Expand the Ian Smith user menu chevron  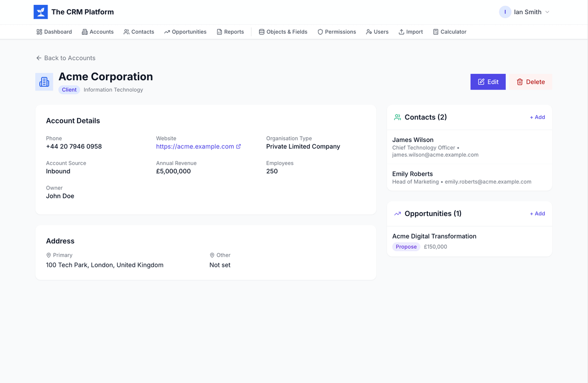pyautogui.click(x=547, y=12)
